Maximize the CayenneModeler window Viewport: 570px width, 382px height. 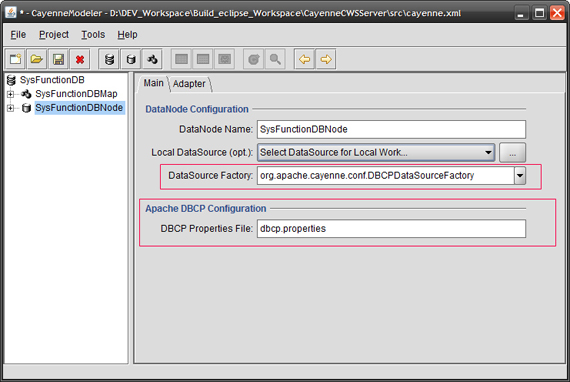539,13
